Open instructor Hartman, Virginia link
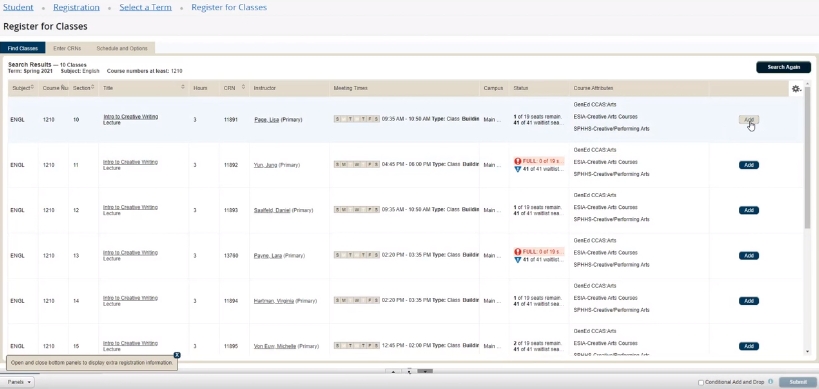The height and width of the screenshot is (389, 819). (x=274, y=301)
